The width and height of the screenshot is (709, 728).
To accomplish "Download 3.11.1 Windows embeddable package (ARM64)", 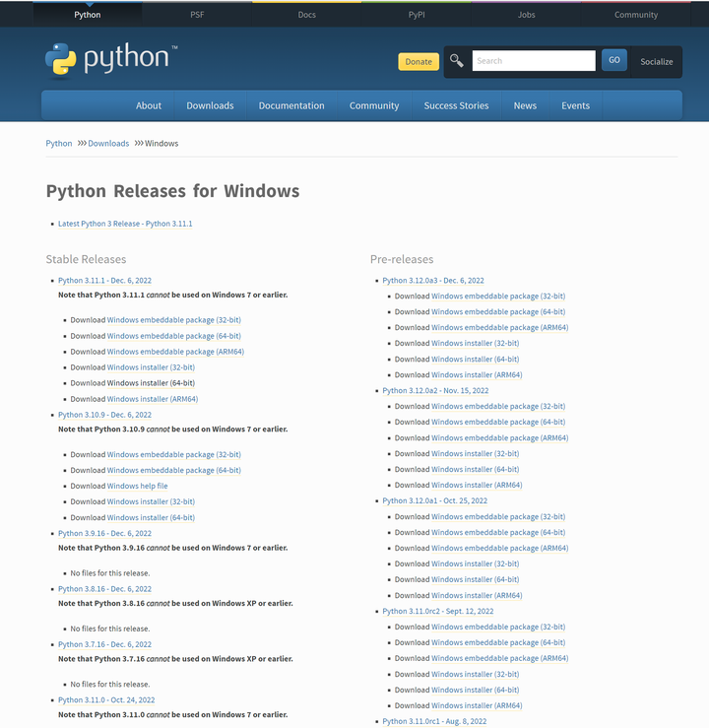I will tap(175, 351).
